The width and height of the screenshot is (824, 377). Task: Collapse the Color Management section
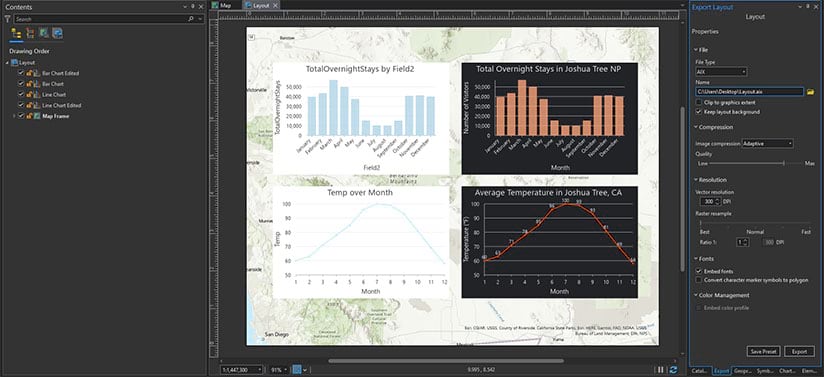[695, 296]
